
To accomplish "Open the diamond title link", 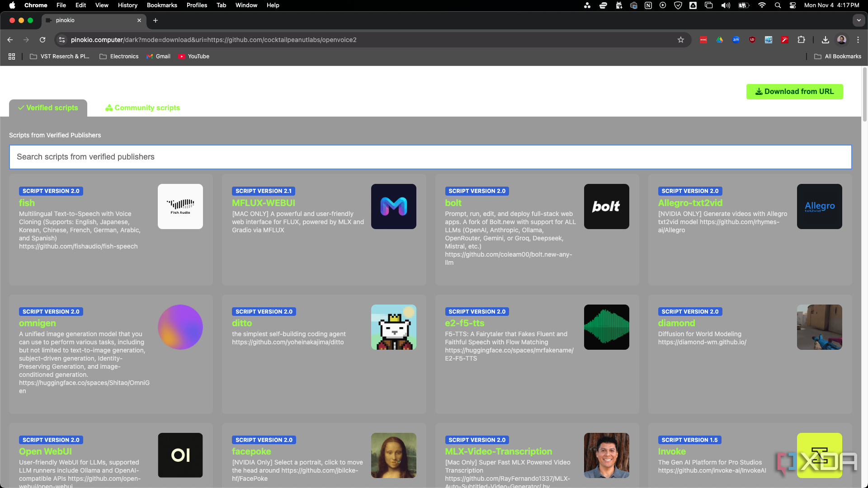I will [x=676, y=324].
